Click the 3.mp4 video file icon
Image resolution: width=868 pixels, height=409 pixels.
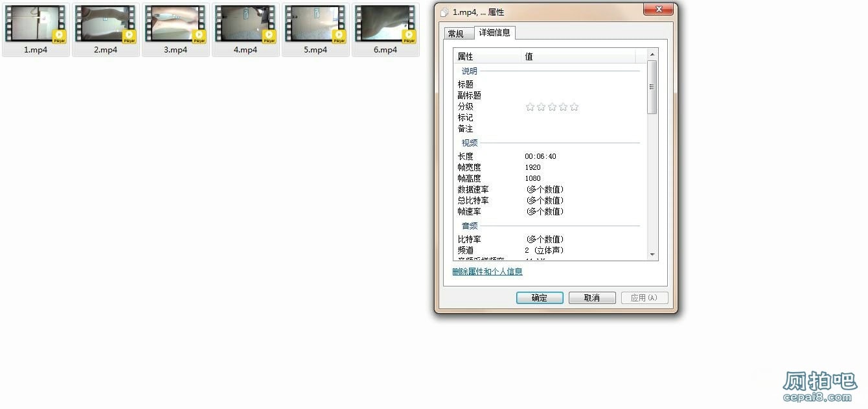click(176, 25)
